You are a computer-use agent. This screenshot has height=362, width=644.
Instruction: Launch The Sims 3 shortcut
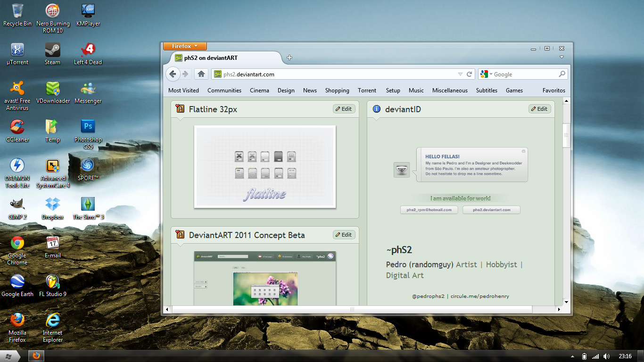tap(88, 208)
